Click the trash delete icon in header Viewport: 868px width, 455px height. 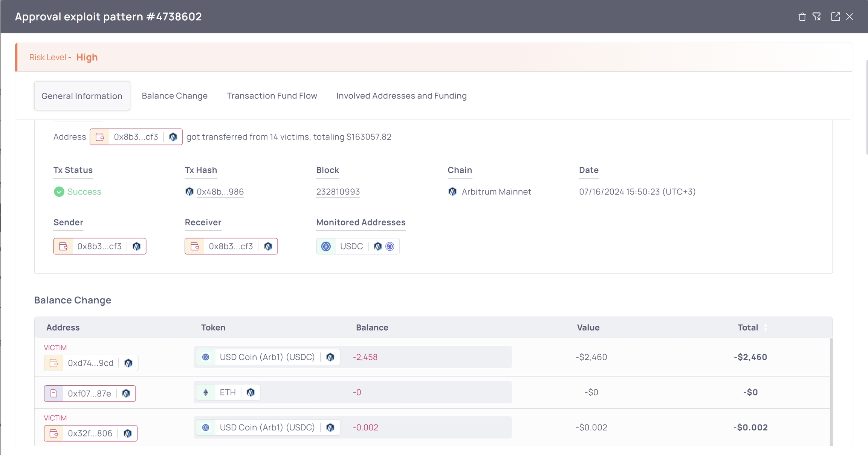802,17
